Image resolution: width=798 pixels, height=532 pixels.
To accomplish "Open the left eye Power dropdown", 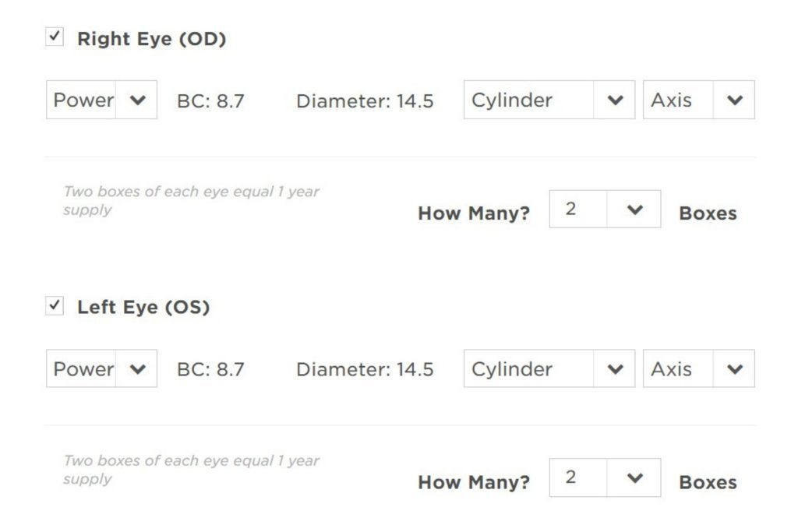I will pyautogui.click(x=83, y=368).
